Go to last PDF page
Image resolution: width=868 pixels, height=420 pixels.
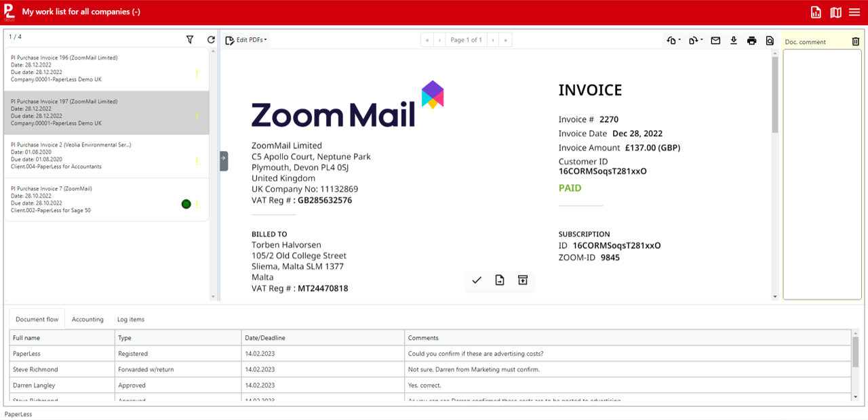(505, 40)
